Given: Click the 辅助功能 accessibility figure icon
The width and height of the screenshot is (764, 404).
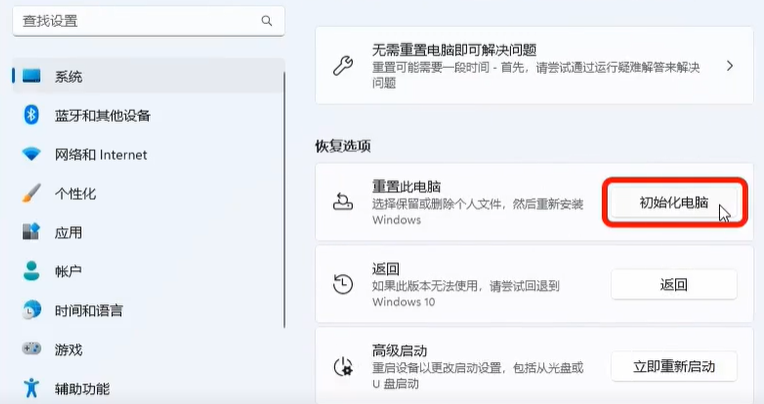Looking at the screenshot, I should [x=32, y=388].
